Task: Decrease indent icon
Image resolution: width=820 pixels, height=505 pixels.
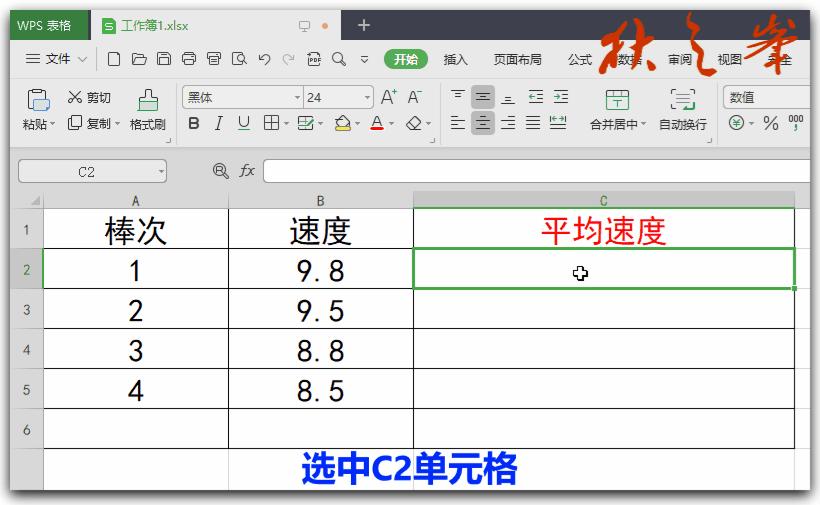Action: [536, 97]
